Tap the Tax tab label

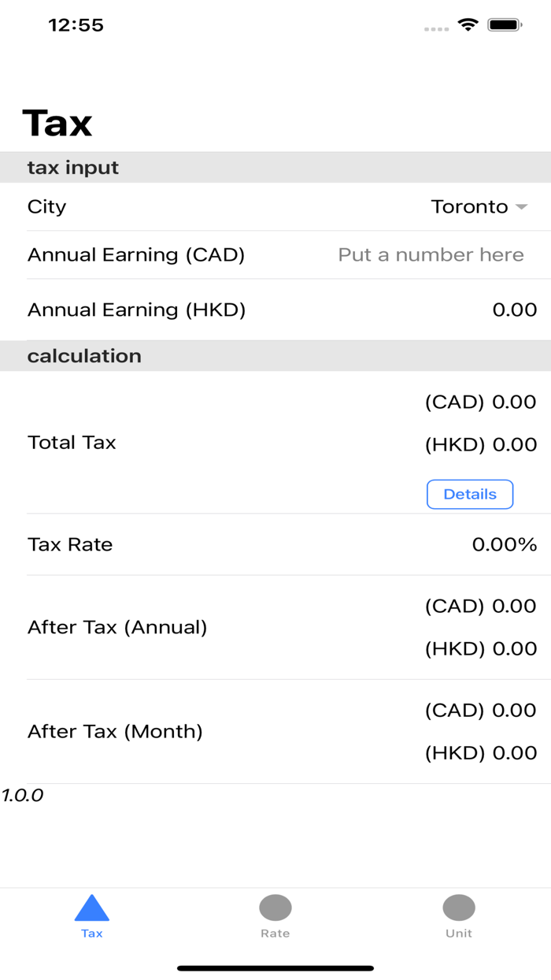click(x=92, y=934)
